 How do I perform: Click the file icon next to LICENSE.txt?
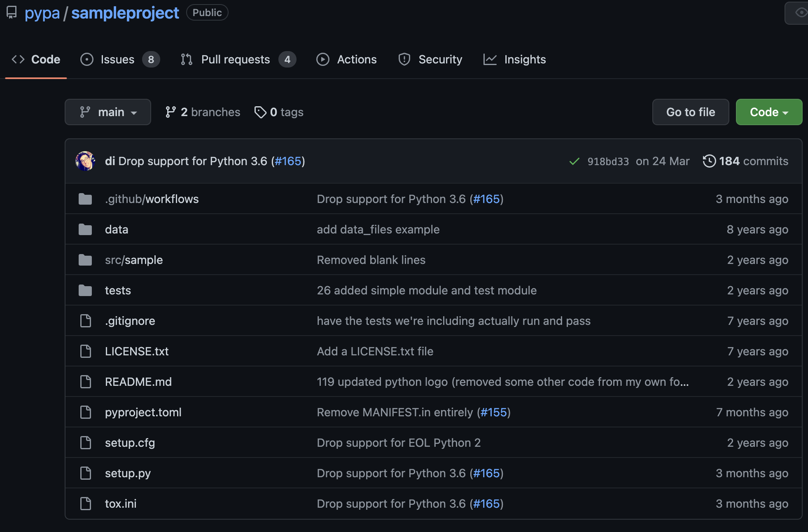click(x=85, y=351)
